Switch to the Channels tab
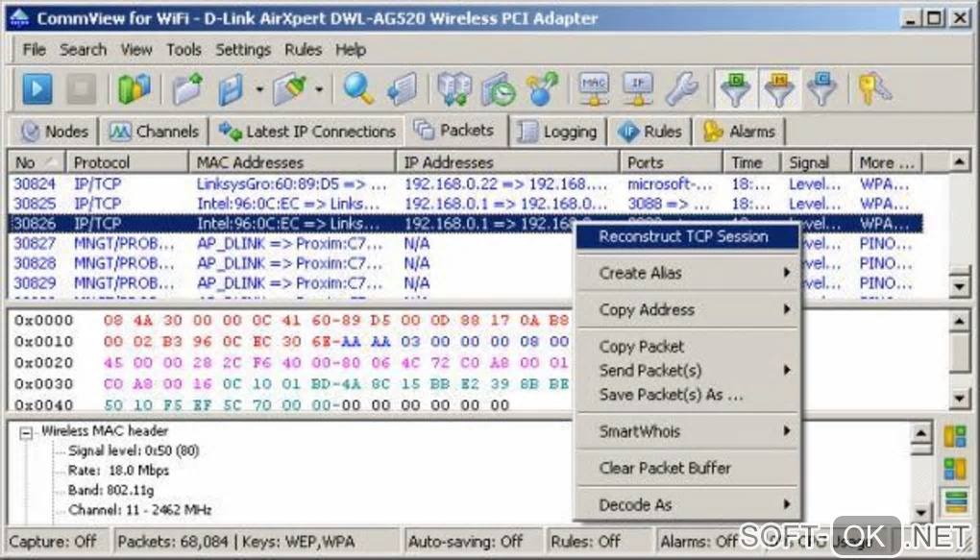The height and width of the screenshot is (560, 980). click(154, 132)
